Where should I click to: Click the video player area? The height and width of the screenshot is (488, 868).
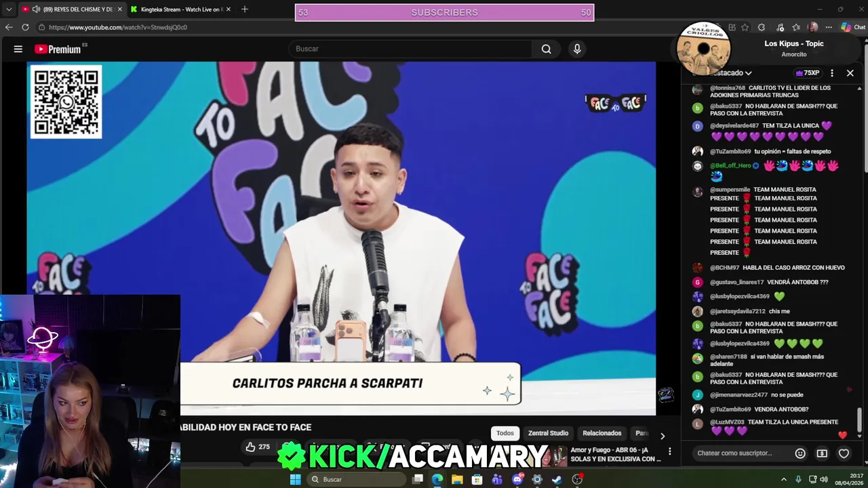point(341,239)
